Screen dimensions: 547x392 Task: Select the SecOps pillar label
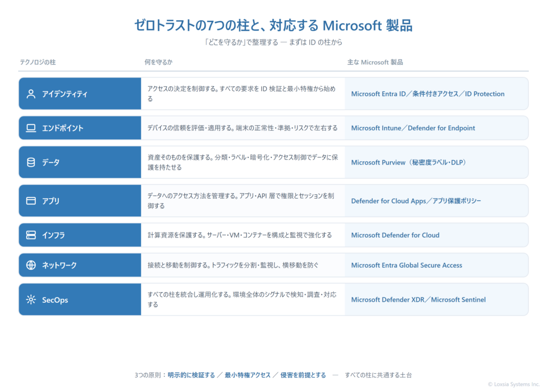pyautogui.click(x=55, y=300)
